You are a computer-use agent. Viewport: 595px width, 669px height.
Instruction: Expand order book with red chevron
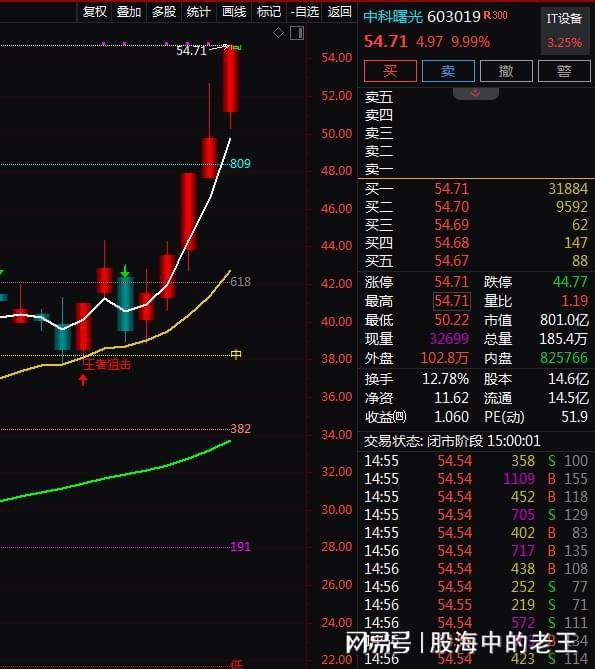point(476,93)
